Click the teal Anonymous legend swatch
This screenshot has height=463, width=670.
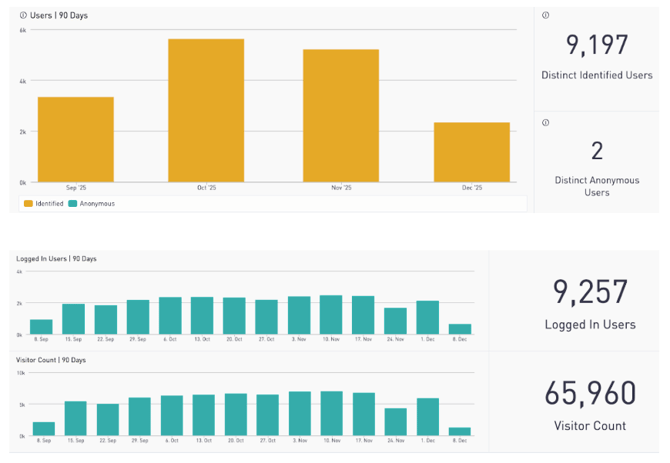tap(73, 204)
